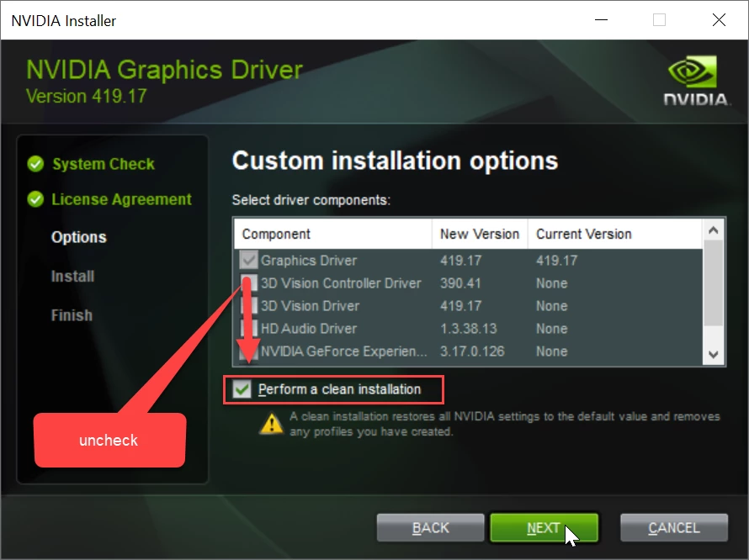
Task: Click the New Version column header
Action: click(x=480, y=234)
